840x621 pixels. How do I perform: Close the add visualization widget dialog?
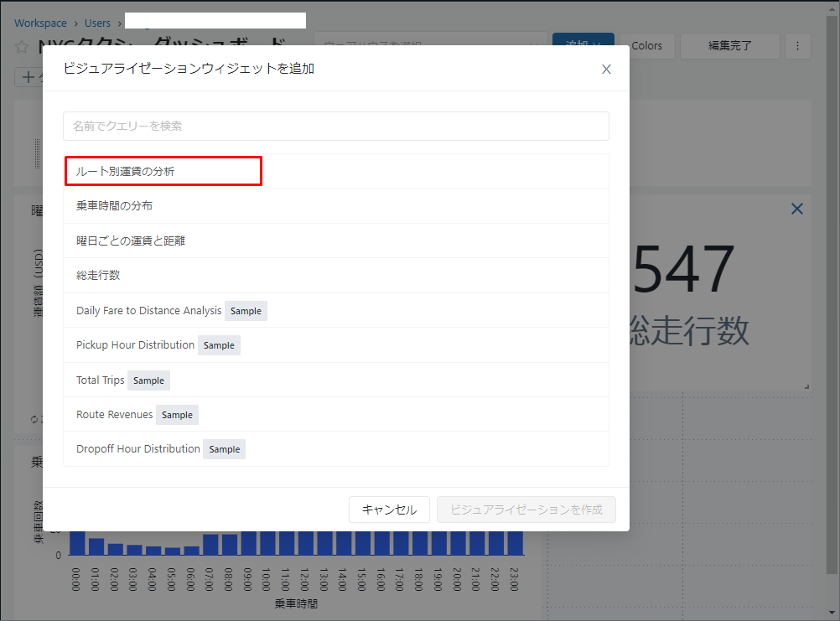pos(606,70)
